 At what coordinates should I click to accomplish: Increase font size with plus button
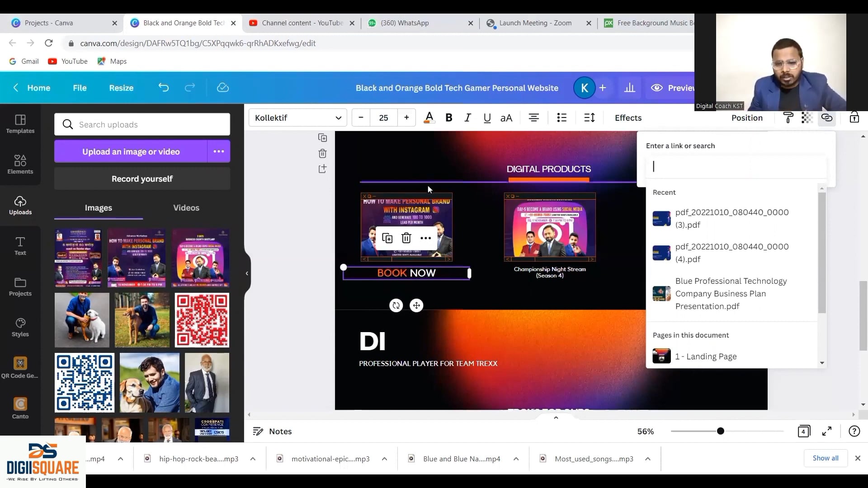tap(406, 118)
